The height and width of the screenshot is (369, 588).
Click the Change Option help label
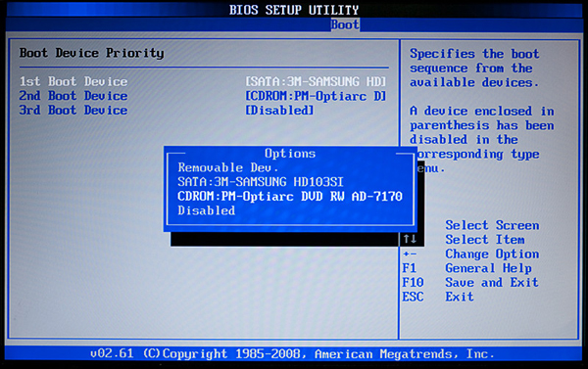click(x=492, y=254)
